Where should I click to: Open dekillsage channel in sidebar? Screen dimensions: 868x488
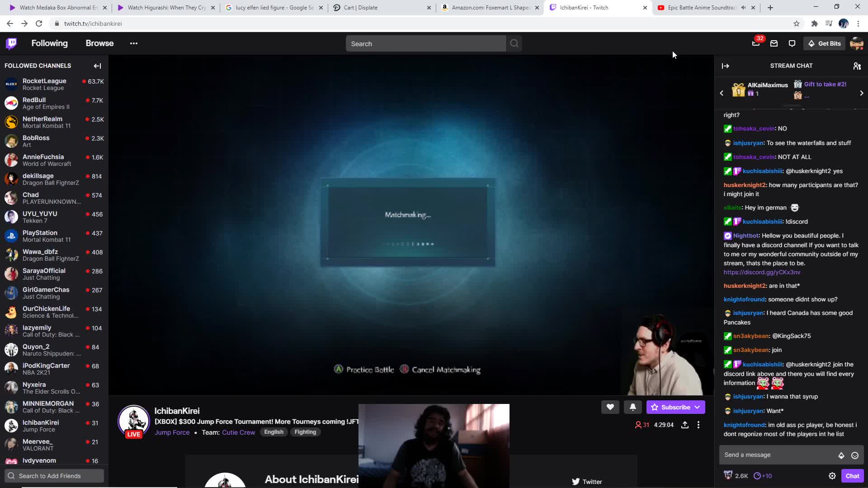(54, 179)
